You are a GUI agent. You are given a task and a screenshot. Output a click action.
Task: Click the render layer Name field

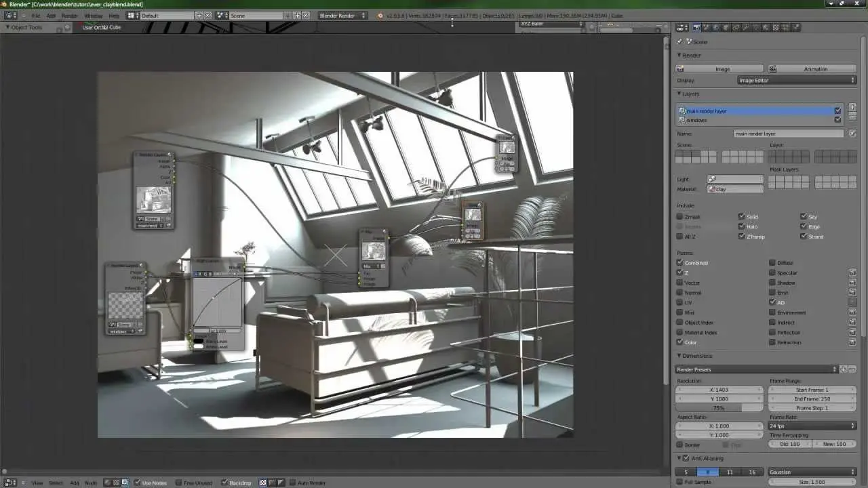pyautogui.click(x=790, y=134)
